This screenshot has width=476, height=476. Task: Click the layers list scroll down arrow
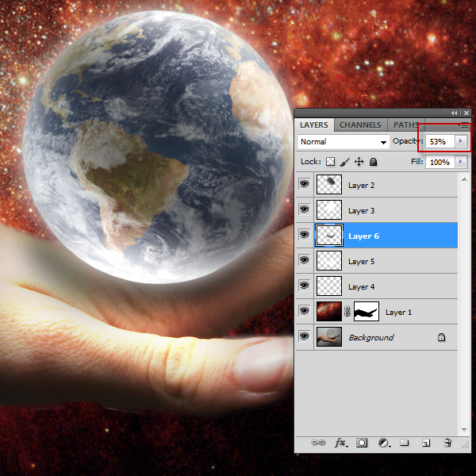[x=464, y=429]
